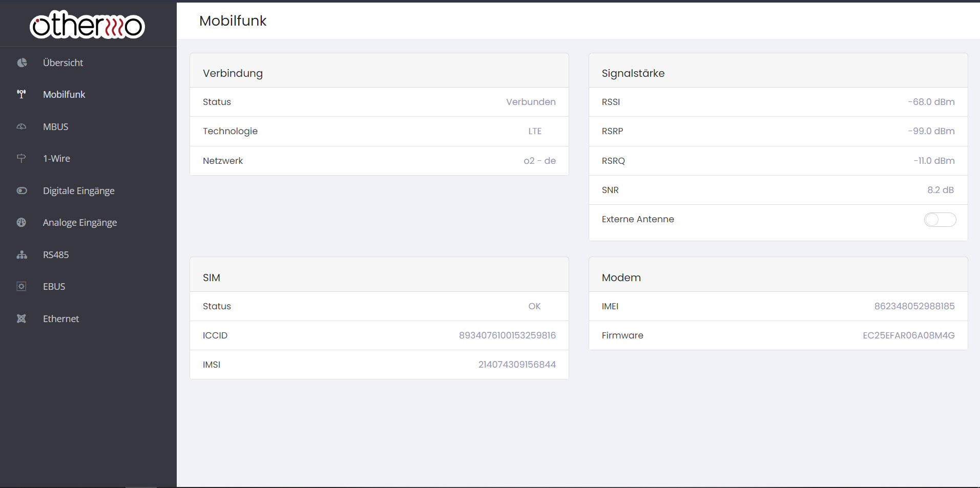Click the Ethernet icon in sidebar
This screenshot has width=980, height=488.
click(x=22, y=319)
